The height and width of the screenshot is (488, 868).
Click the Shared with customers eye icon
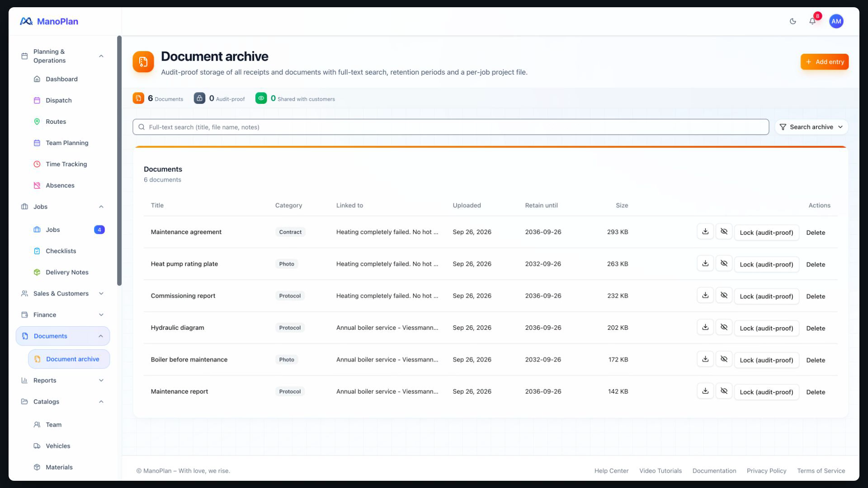coord(261,98)
